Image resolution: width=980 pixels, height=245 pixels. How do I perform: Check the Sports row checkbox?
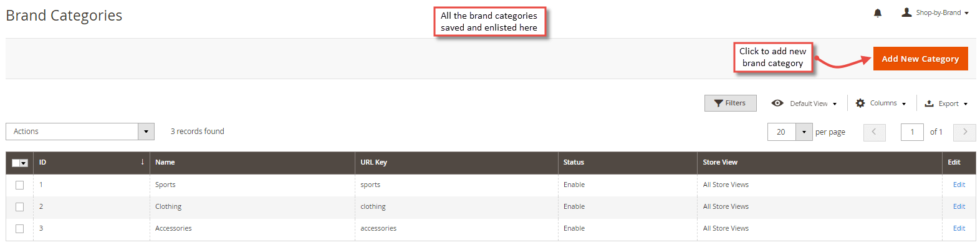pyautogui.click(x=19, y=185)
